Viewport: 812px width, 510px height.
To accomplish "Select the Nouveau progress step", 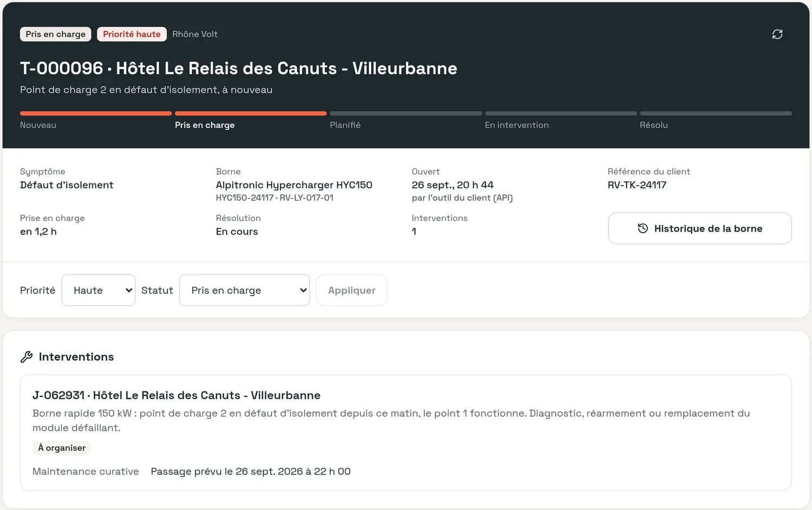I will pyautogui.click(x=96, y=120).
